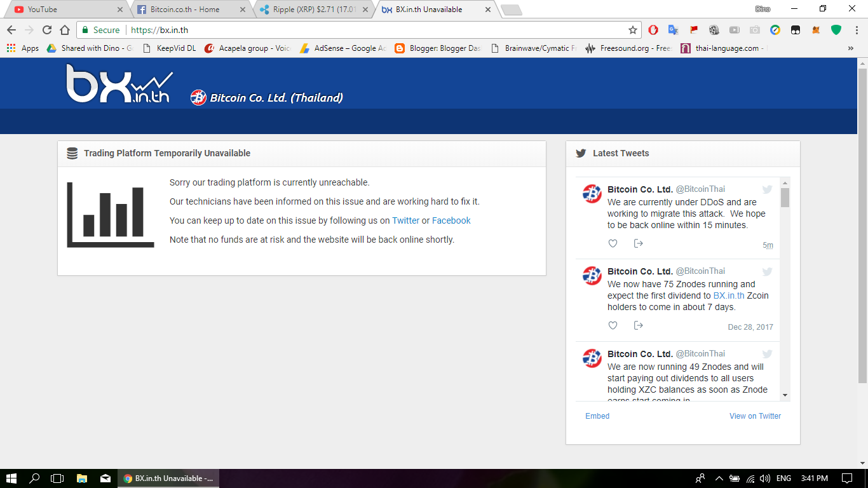Image resolution: width=868 pixels, height=488 pixels.
Task: Click the Twitter bird on the DDoS tweet
Action: [x=767, y=189]
